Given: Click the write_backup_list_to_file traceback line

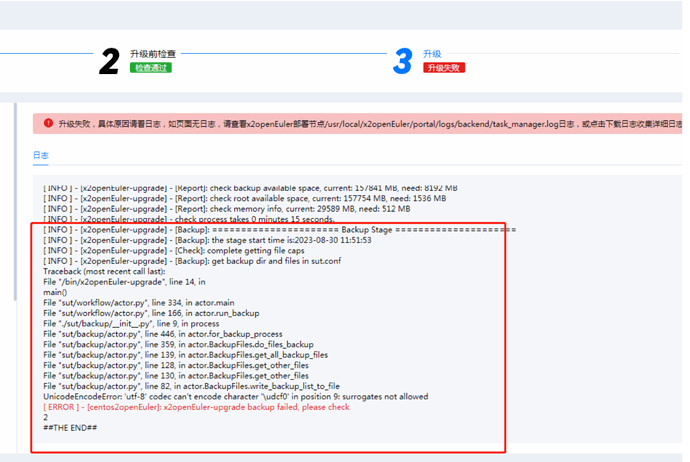Looking at the screenshot, I should coord(192,385).
